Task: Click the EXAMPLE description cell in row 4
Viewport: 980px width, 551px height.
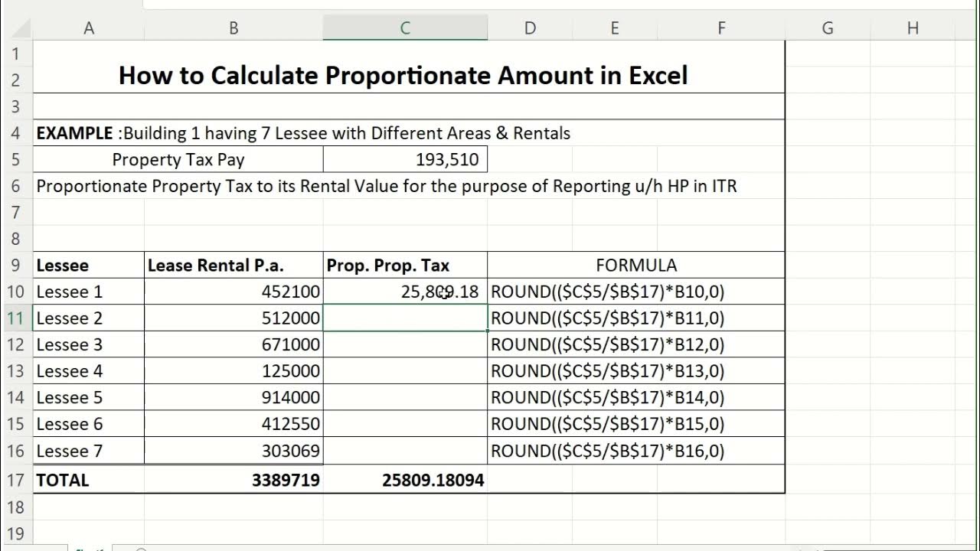Action: [x=303, y=133]
